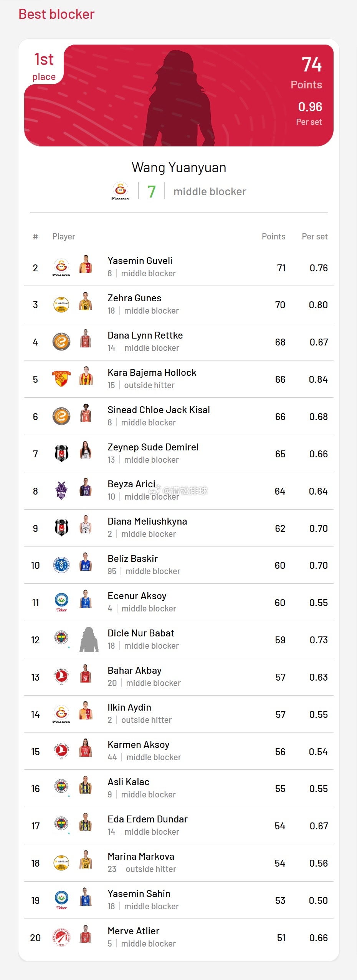Select the Diana Meliushkyna player name
The width and height of the screenshot is (357, 980).
(x=147, y=521)
